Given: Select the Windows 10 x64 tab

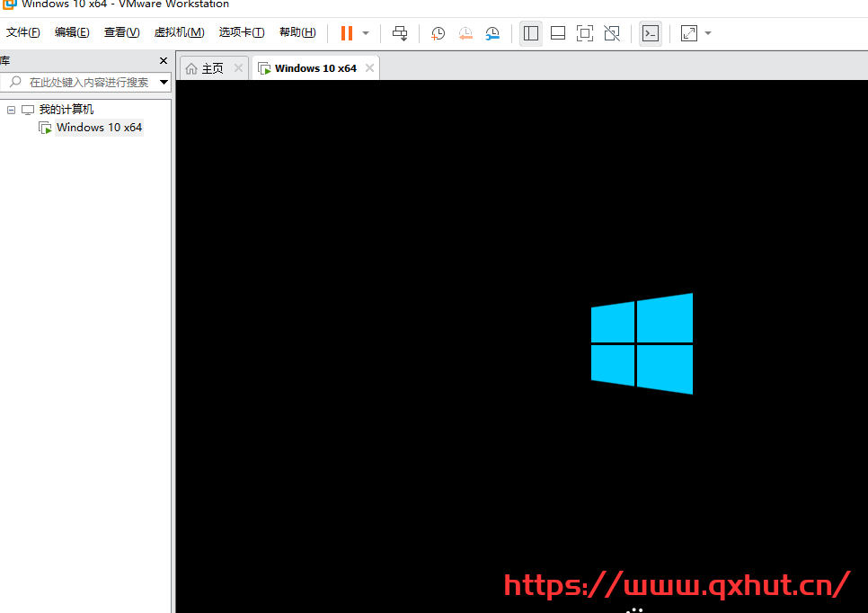Looking at the screenshot, I should (x=315, y=68).
